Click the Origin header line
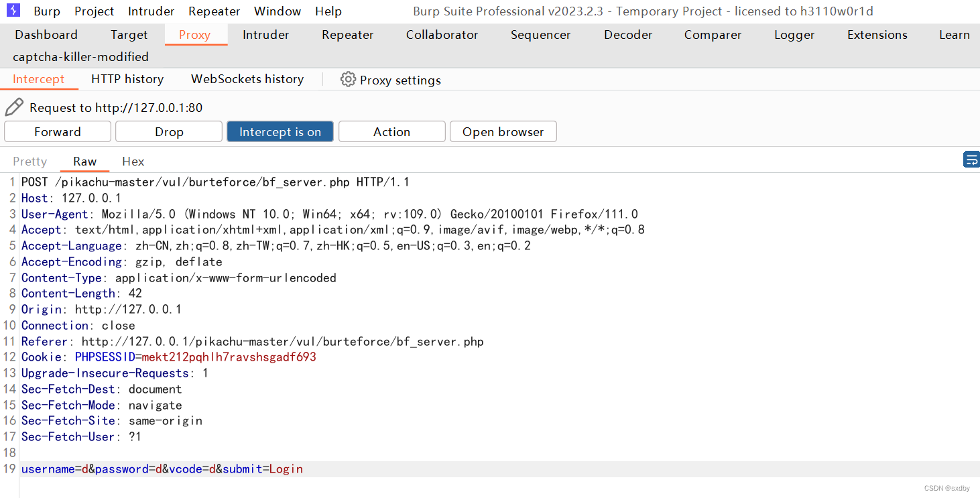The width and height of the screenshot is (980, 498). (x=101, y=310)
